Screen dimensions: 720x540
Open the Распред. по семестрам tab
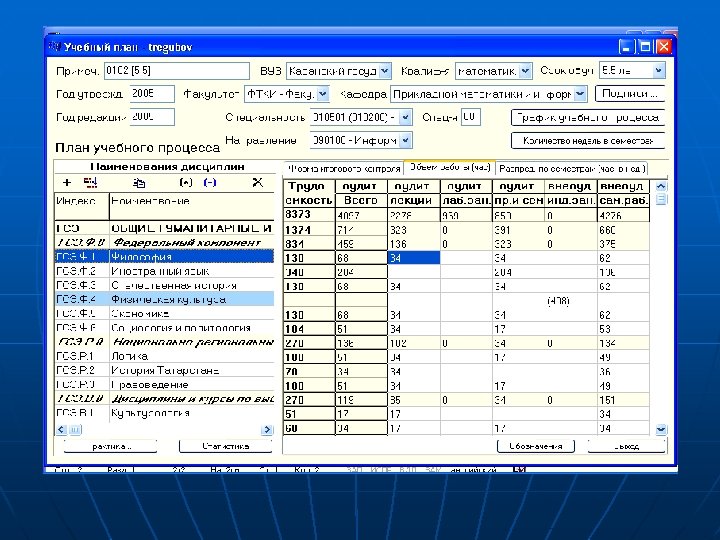[x=570, y=168]
